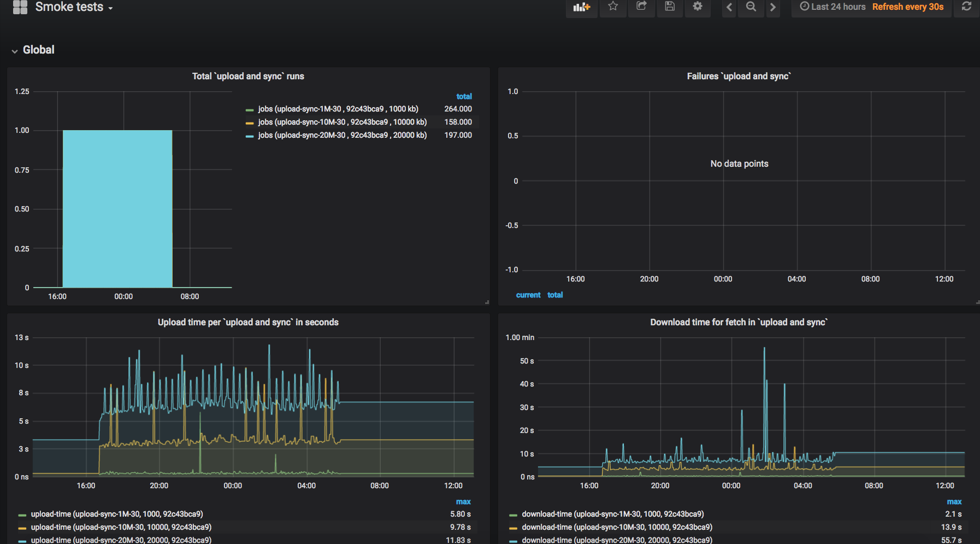
Task: Shift time range backward with left arrow
Action: point(729,7)
